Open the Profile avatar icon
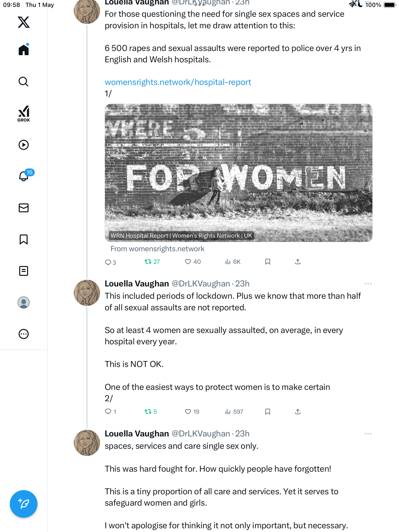 click(x=24, y=302)
